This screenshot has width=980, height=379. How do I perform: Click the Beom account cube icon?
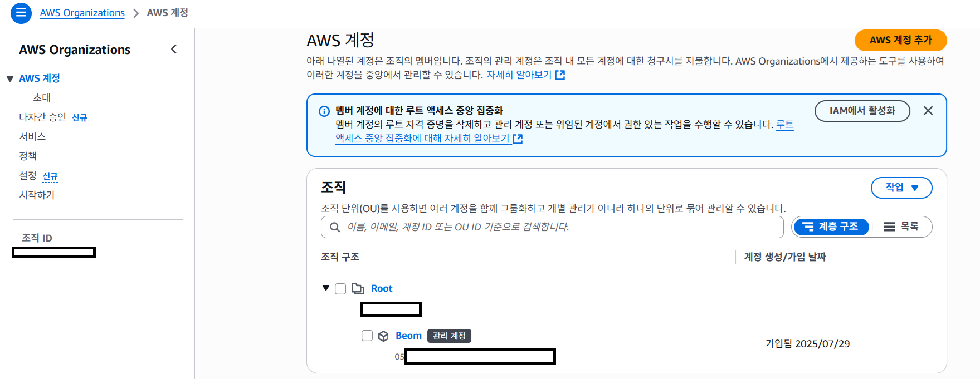(x=383, y=336)
